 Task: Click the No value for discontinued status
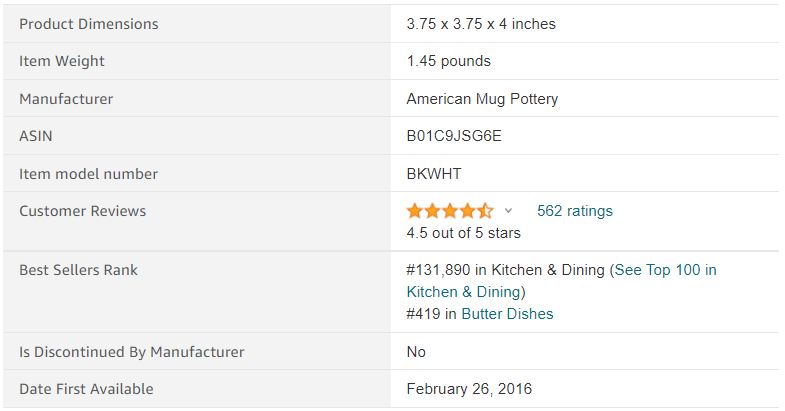416,352
